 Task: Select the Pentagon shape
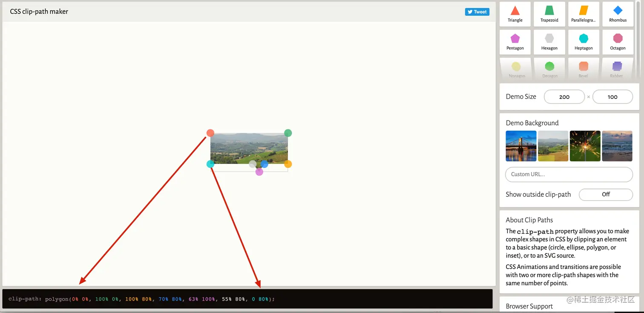(x=515, y=42)
